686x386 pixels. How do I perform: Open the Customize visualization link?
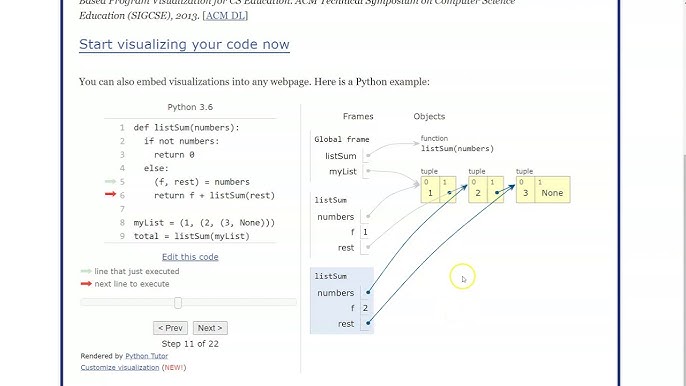pos(120,367)
